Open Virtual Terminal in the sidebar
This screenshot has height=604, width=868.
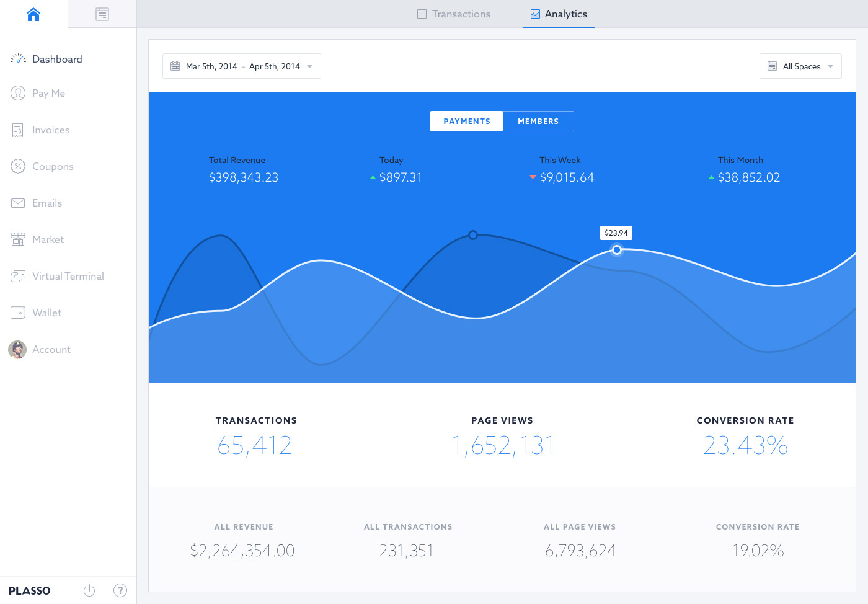(x=68, y=276)
